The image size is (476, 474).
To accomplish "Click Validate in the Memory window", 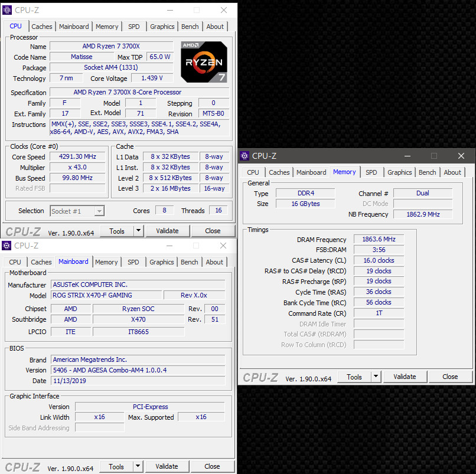I will [405, 377].
